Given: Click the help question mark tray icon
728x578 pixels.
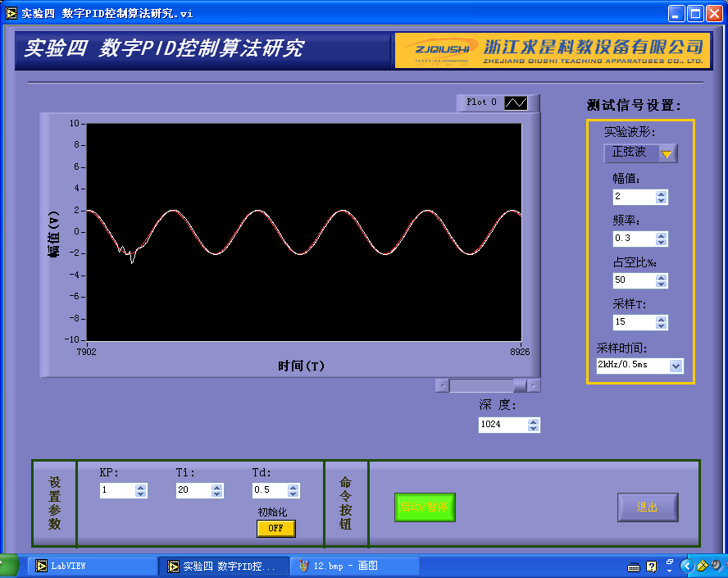Looking at the screenshot, I should point(652,566).
